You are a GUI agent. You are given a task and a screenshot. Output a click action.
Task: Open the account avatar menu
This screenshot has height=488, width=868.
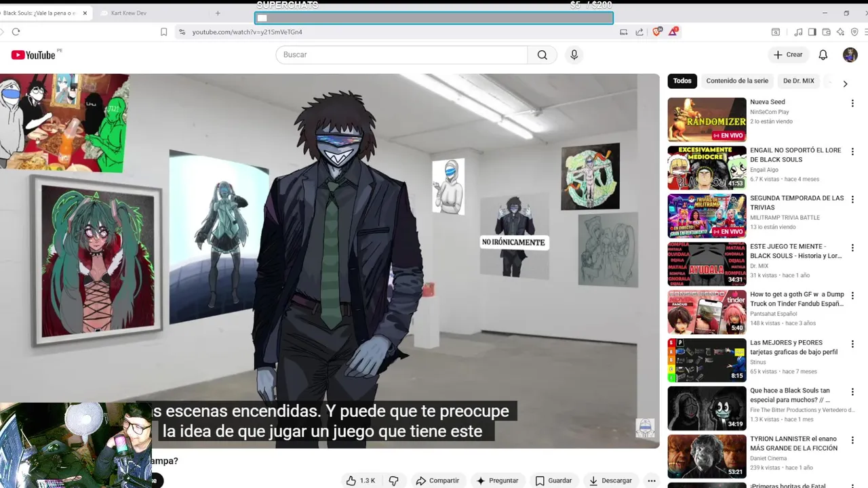point(850,55)
